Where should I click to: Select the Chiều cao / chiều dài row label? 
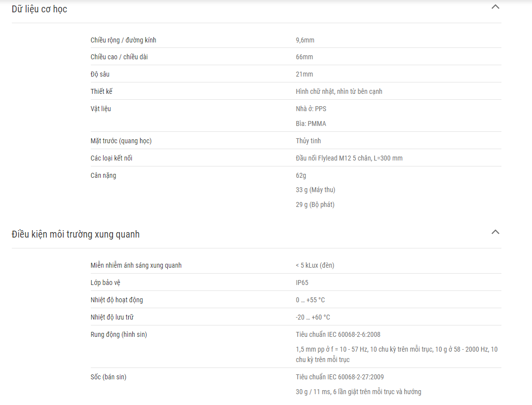tap(119, 57)
